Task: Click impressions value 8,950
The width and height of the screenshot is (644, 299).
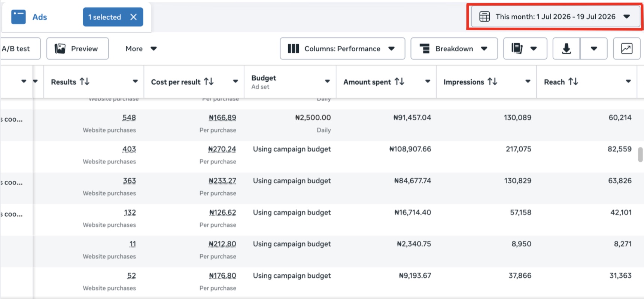Action: click(522, 244)
